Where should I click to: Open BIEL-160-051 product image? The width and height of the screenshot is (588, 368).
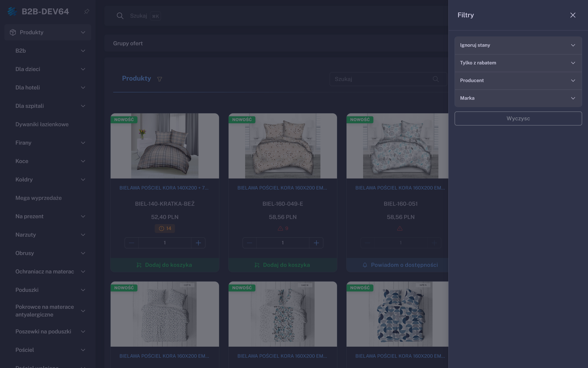pos(397,146)
